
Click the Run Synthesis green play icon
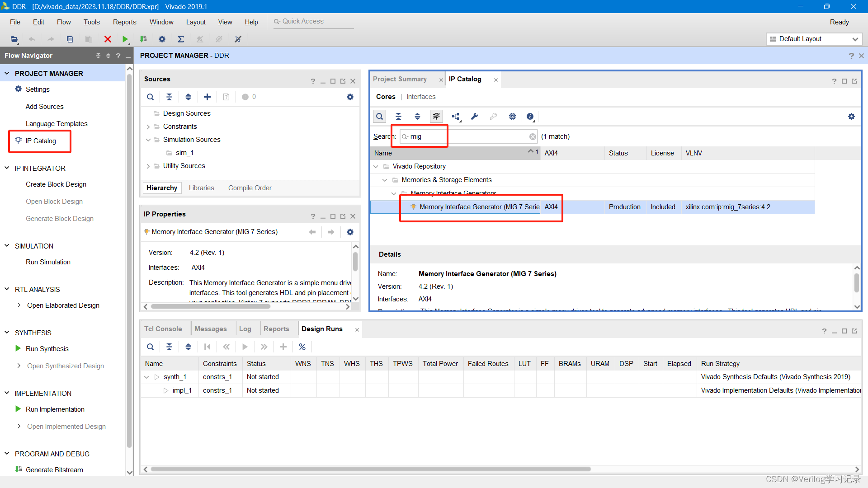18,348
